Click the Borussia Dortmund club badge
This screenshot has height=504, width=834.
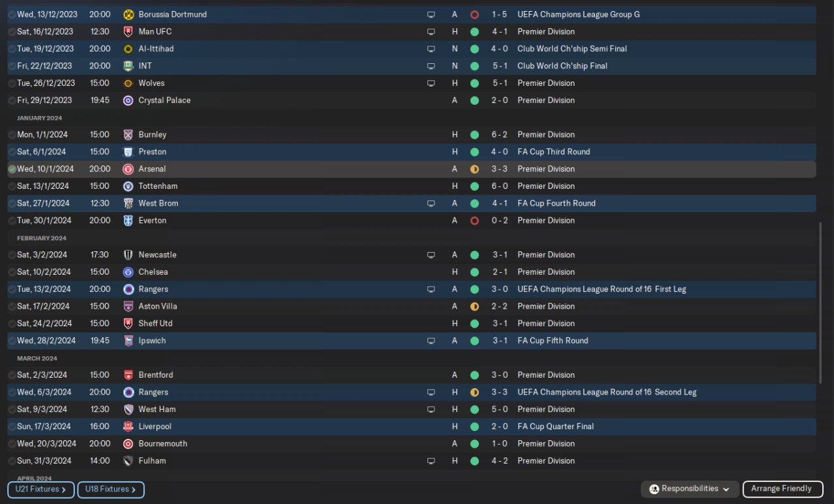click(128, 14)
